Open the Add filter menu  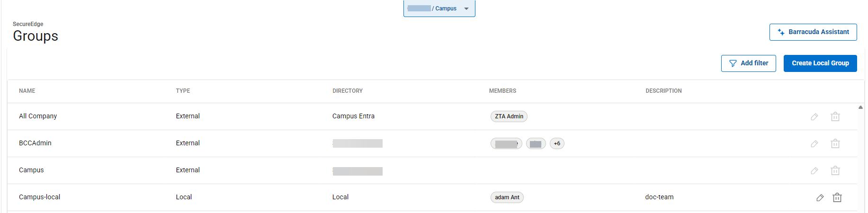(x=748, y=63)
